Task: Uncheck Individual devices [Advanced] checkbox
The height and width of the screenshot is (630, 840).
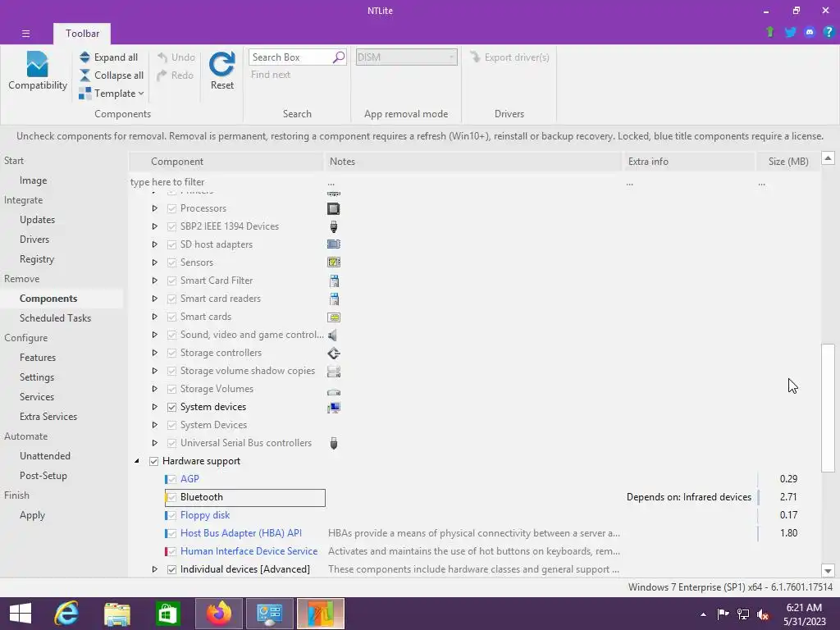Action: (x=171, y=569)
